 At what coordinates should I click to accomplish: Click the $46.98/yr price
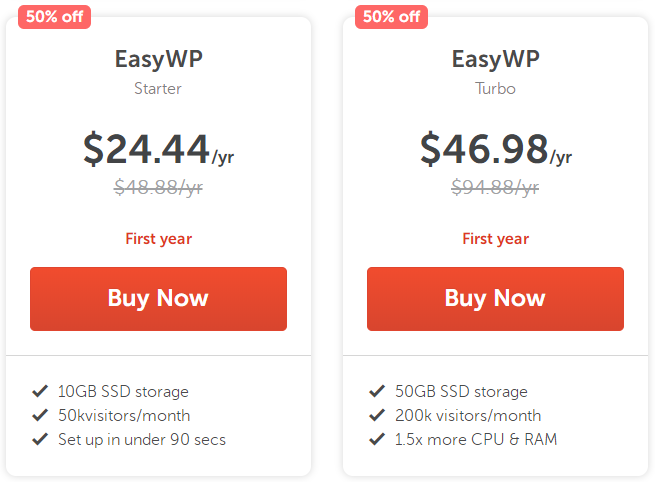[x=495, y=149]
